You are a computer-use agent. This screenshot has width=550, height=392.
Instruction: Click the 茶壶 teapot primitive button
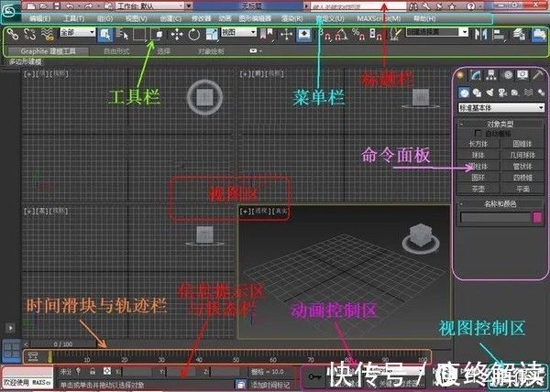click(478, 189)
